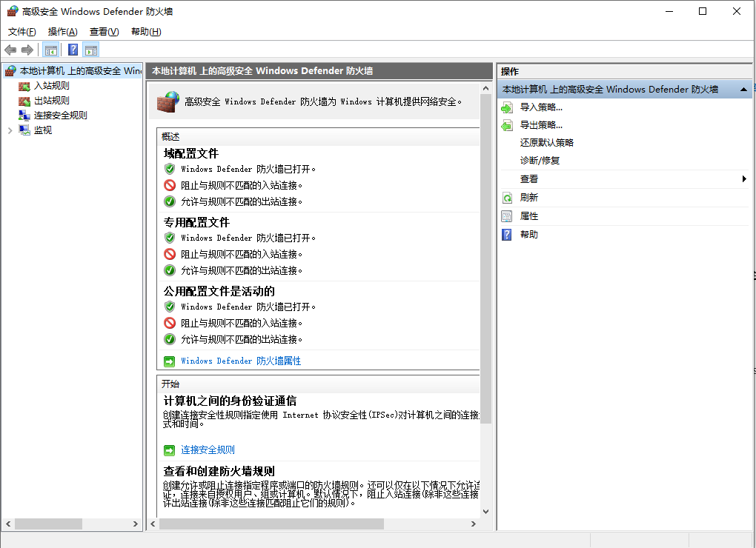Screen dimensions: 756x548
Task: Select 出站规则 in the tree
Action: (52, 101)
